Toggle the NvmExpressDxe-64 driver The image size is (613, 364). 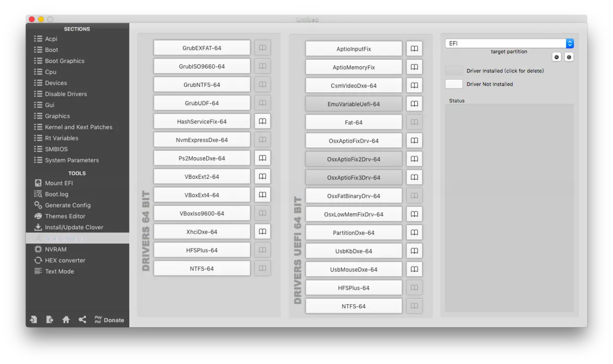pyautogui.click(x=202, y=140)
